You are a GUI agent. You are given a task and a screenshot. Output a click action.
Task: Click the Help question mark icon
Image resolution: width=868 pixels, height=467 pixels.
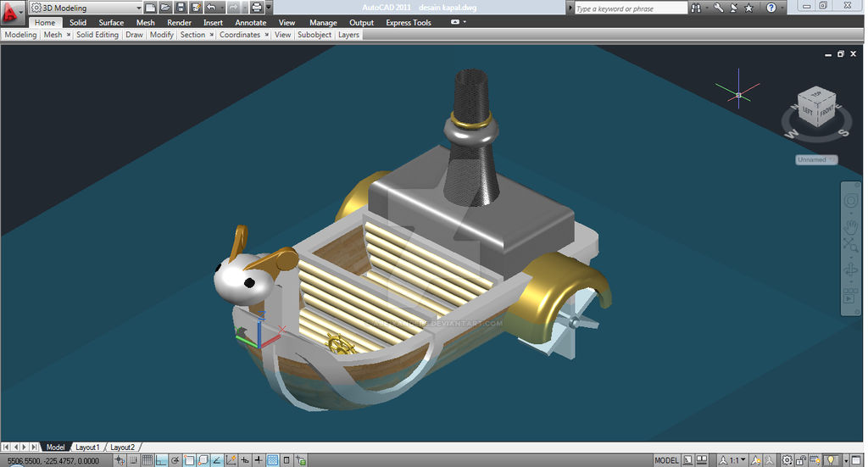[x=771, y=8]
